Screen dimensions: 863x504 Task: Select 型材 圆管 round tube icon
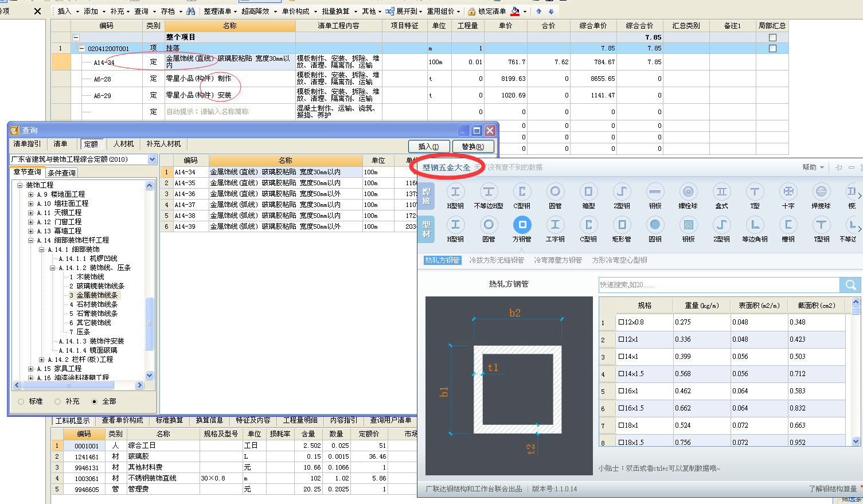(x=489, y=225)
